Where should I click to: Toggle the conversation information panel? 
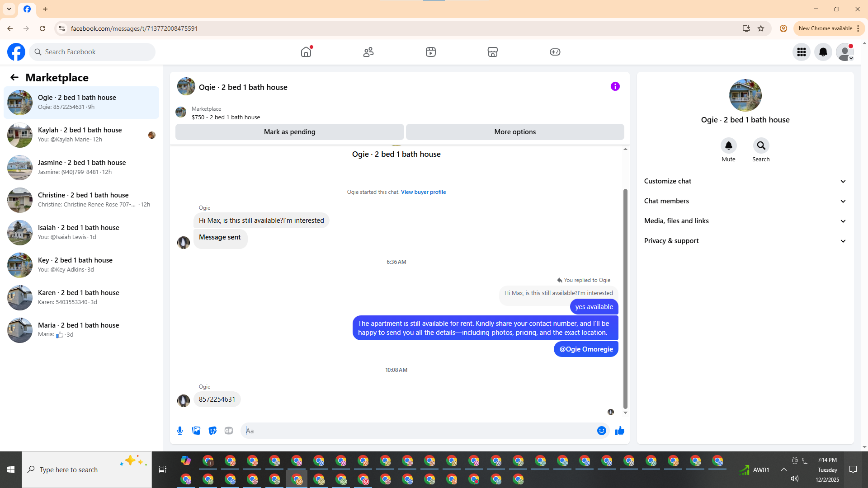coord(615,86)
